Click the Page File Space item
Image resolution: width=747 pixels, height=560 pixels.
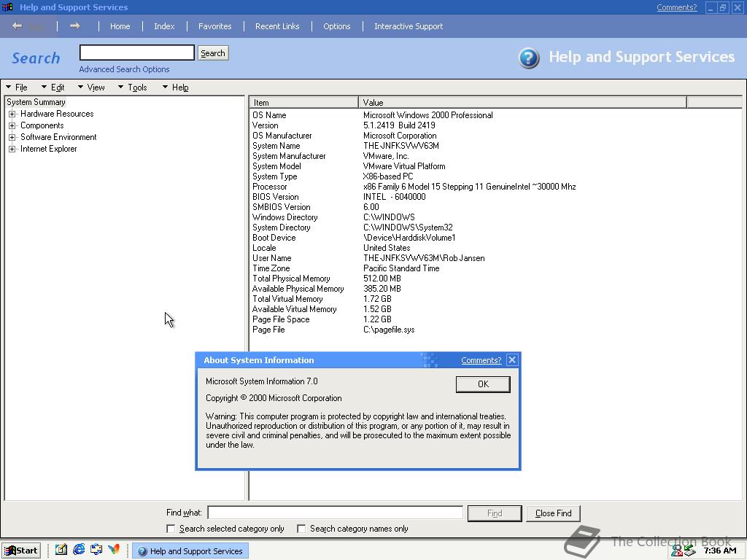(281, 319)
